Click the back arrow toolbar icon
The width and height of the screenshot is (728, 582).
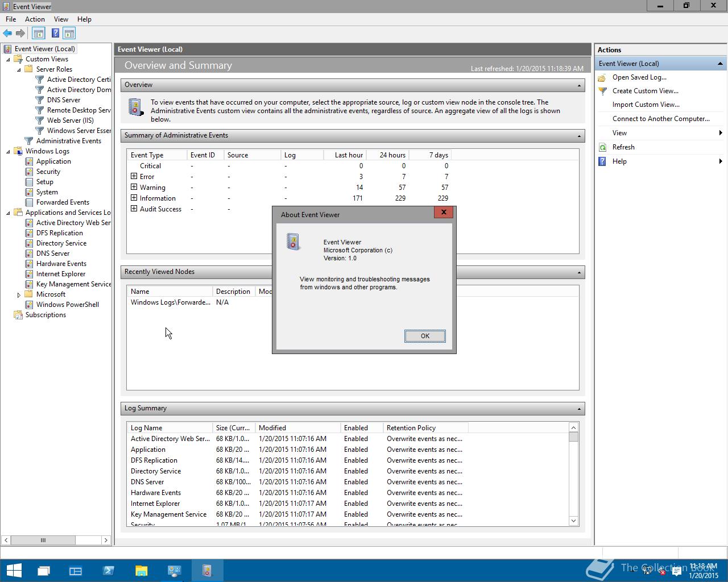(x=7, y=34)
